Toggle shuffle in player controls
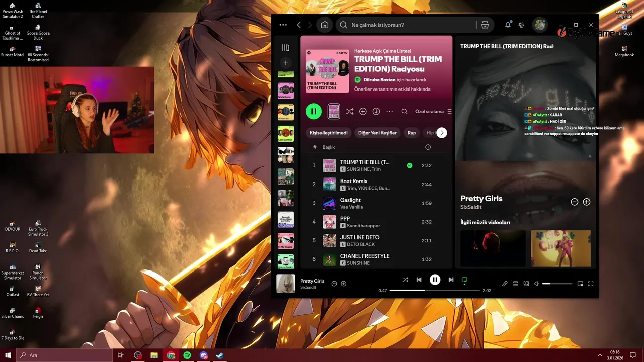Screen dimensions: 644x362 pyautogui.click(x=406, y=280)
